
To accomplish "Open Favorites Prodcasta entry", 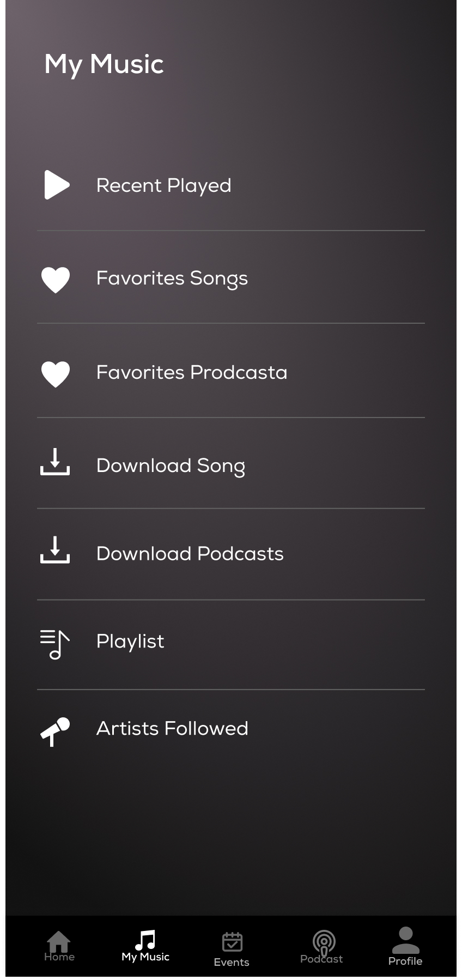I will pyautogui.click(x=191, y=373).
